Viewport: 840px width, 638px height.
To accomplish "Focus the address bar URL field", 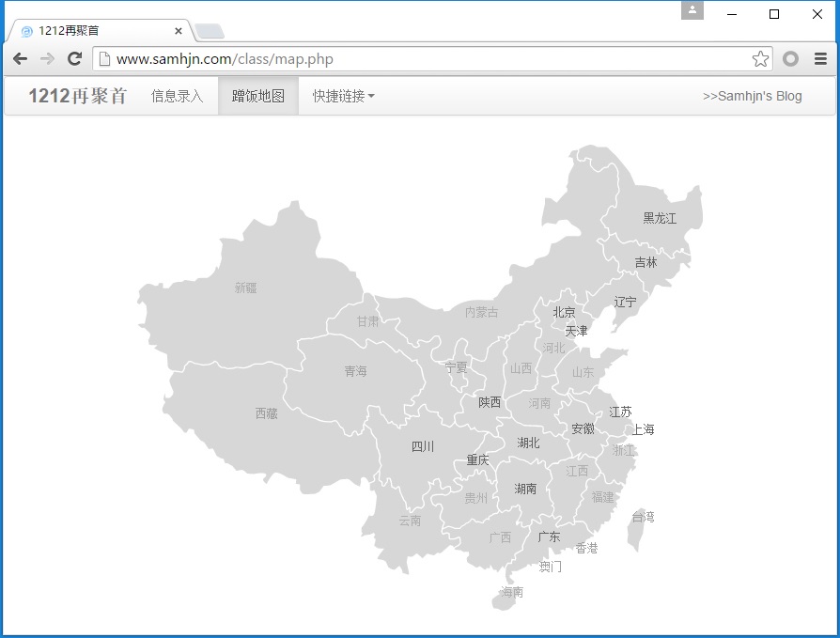I will pos(423,59).
